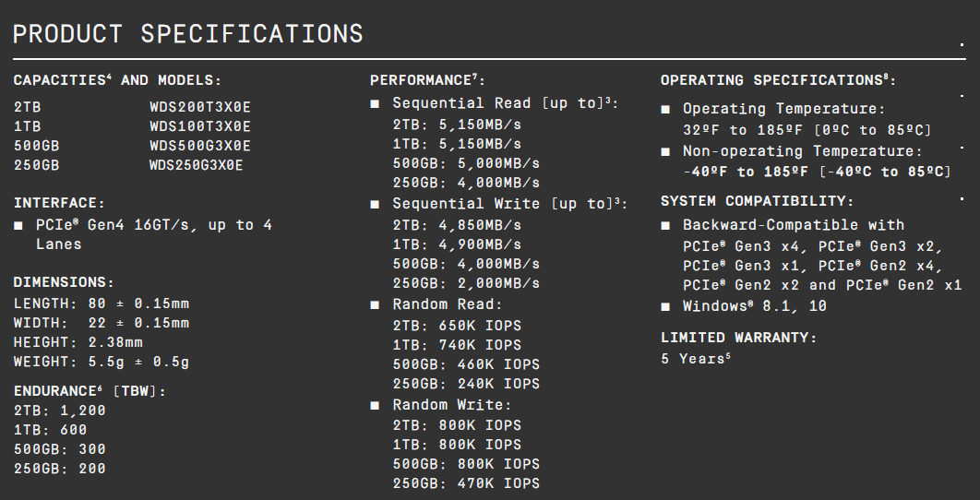Select the PRODUCT SPECIFICATIONS heading
This screenshot has width=980, height=500.
click(x=188, y=34)
